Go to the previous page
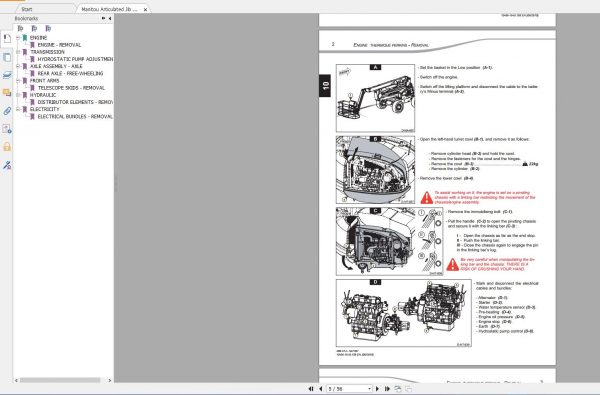600x395 pixels. (x=320, y=389)
